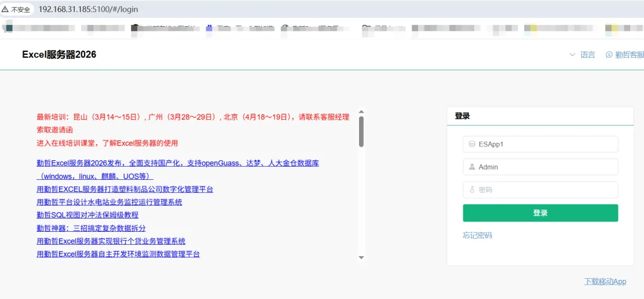Click the database icon in ESApp1 field
Image resolution: width=644 pixels, height=299 pixels.
[x=472, y=144]
